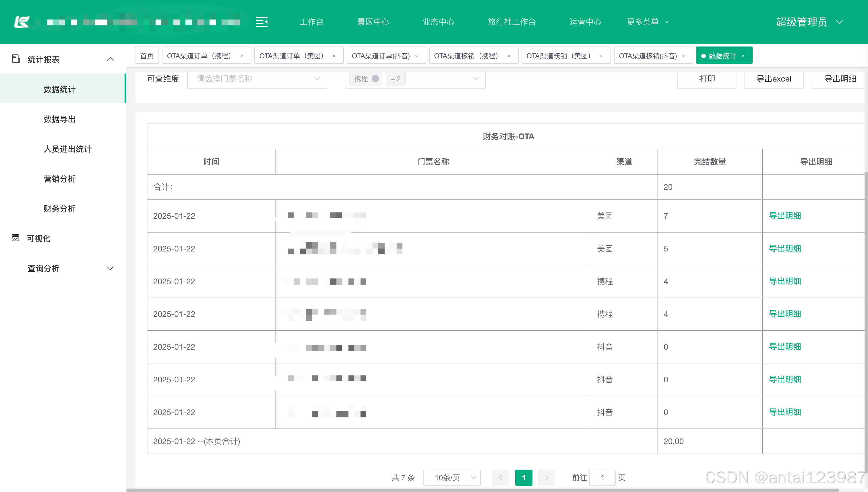This screenshot has width=868, height=492.
Task: Remove the 携程 tag from channel filter
Action: pos(375,79)
